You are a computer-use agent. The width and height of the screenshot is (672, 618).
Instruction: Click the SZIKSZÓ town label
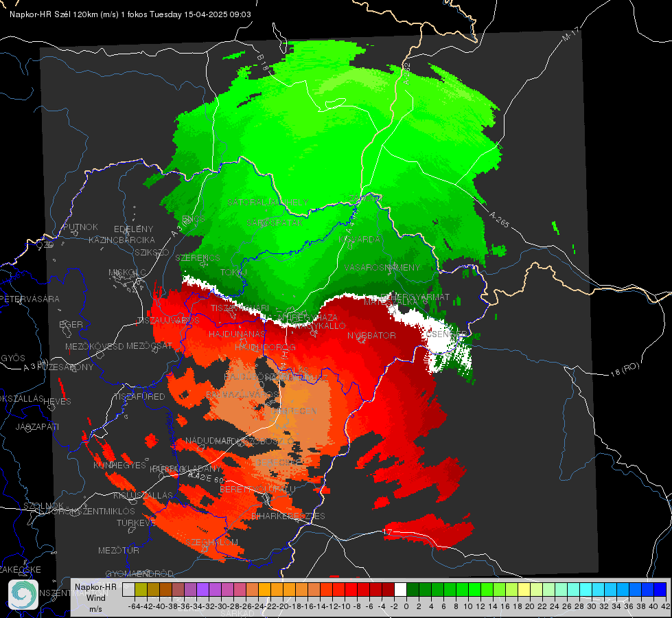[x=152, y=253]
